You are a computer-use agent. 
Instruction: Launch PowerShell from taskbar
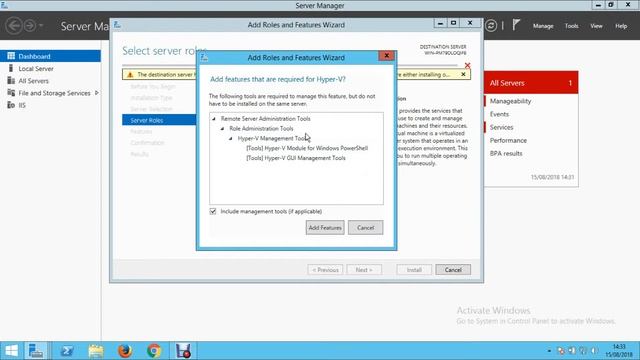67,351
